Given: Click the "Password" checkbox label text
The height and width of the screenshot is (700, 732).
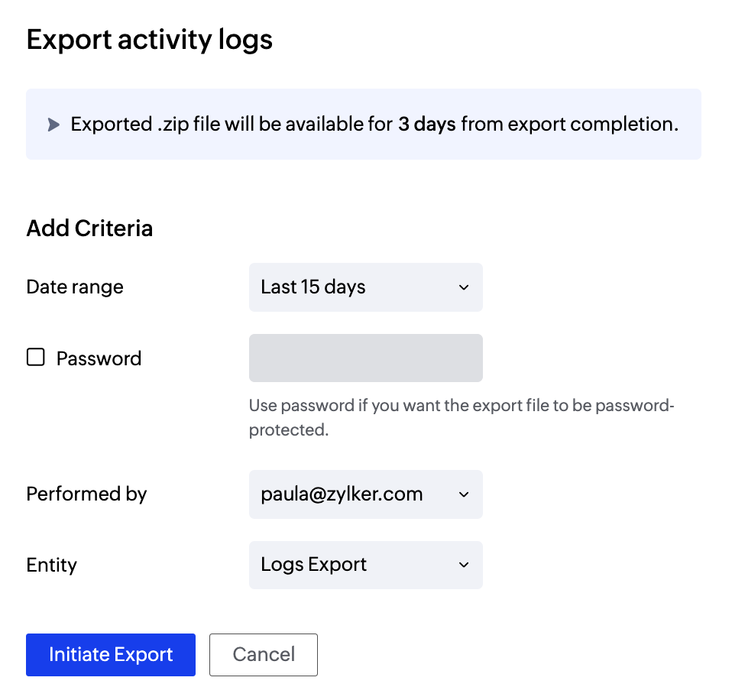Looking at the screenshot, I should coord(99,358).
